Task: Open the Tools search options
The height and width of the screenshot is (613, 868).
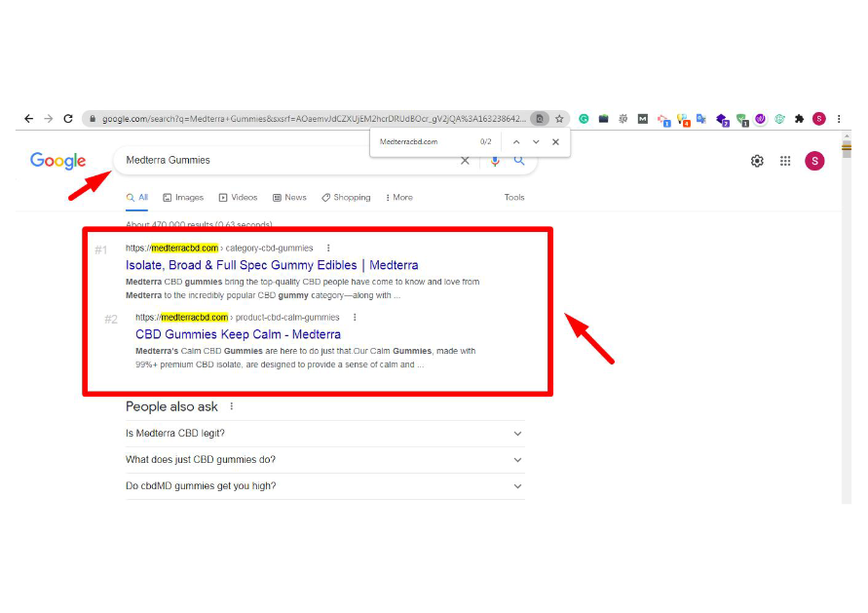Action: tap(514, 197)
